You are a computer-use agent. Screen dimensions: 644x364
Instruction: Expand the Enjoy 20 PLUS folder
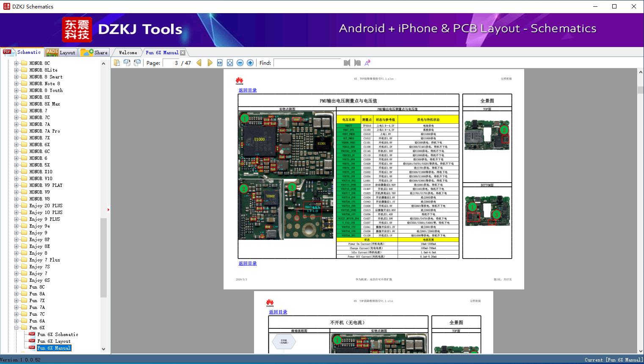click(x=16, y=206)
